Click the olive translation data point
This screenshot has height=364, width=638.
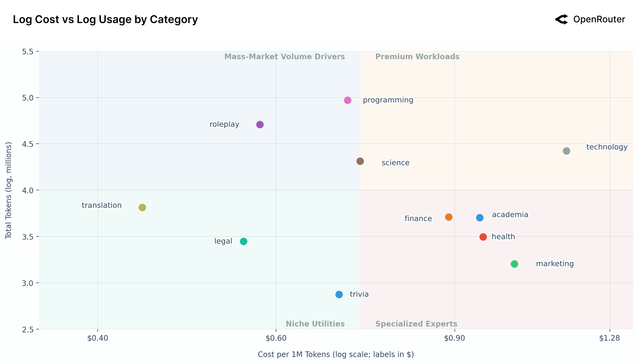[x=142, y=207]
